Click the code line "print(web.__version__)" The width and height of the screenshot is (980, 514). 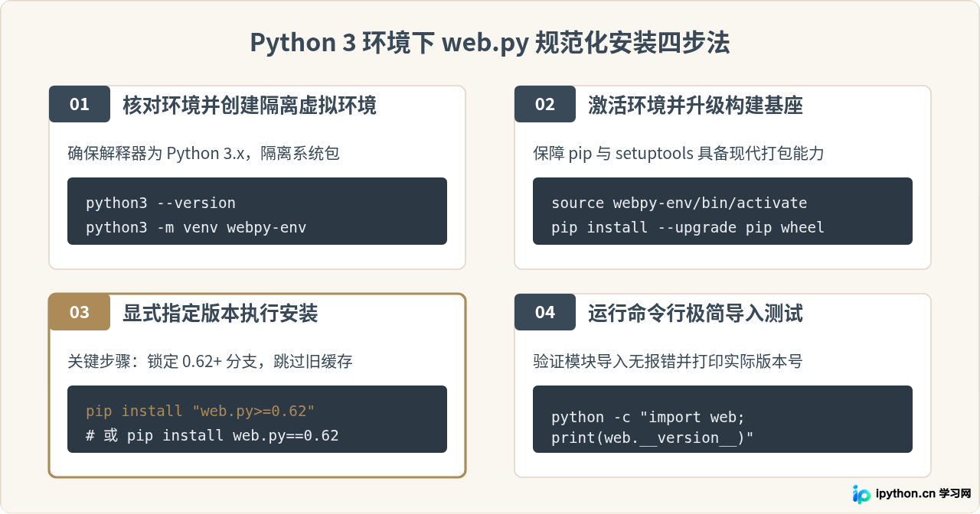pos(652,438)
